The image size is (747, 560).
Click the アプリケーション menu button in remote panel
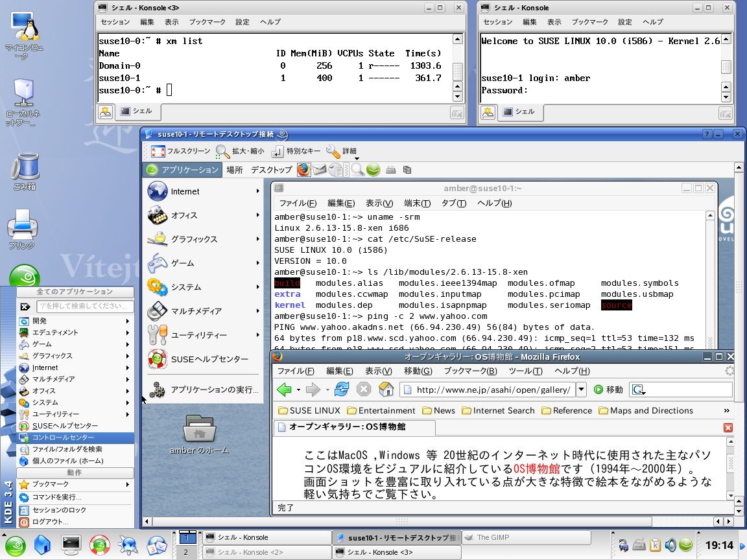(182, 170)
